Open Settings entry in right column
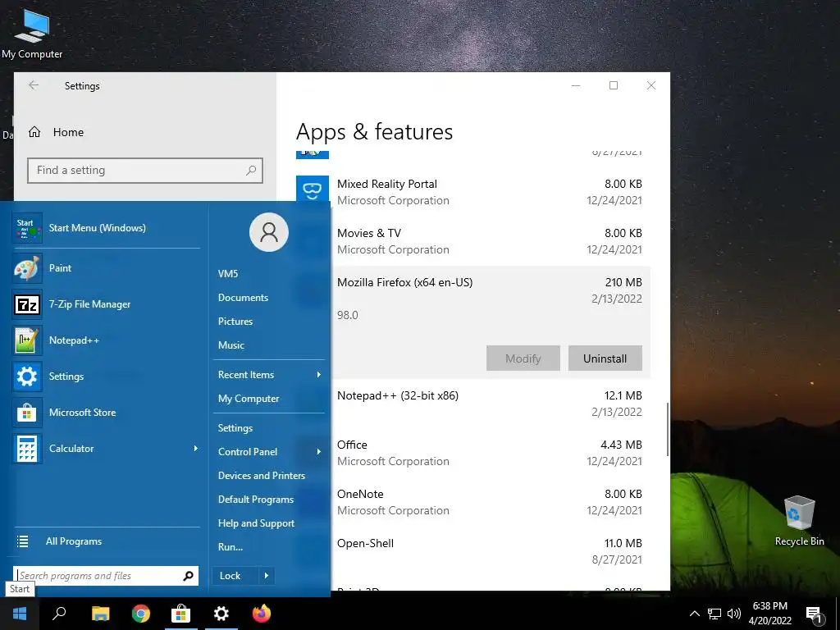 [235, 427]
